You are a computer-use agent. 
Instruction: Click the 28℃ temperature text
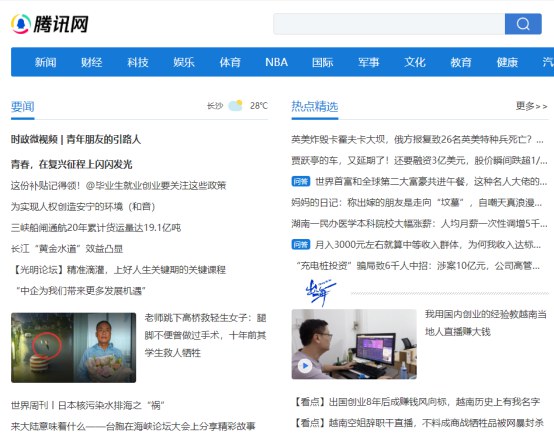point(259,106)
